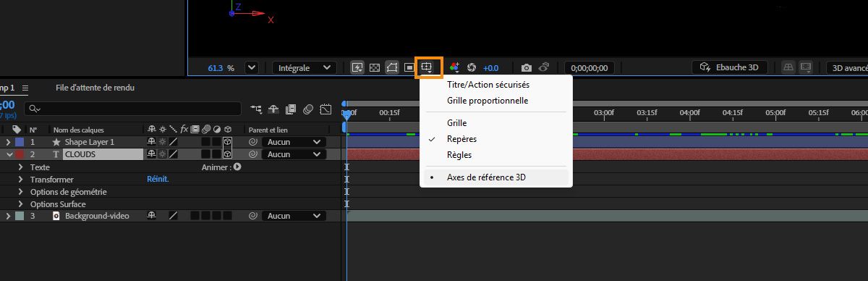Expand Shape Layer 1 properties
868x281 pixels.
click(x=9, y=142)
